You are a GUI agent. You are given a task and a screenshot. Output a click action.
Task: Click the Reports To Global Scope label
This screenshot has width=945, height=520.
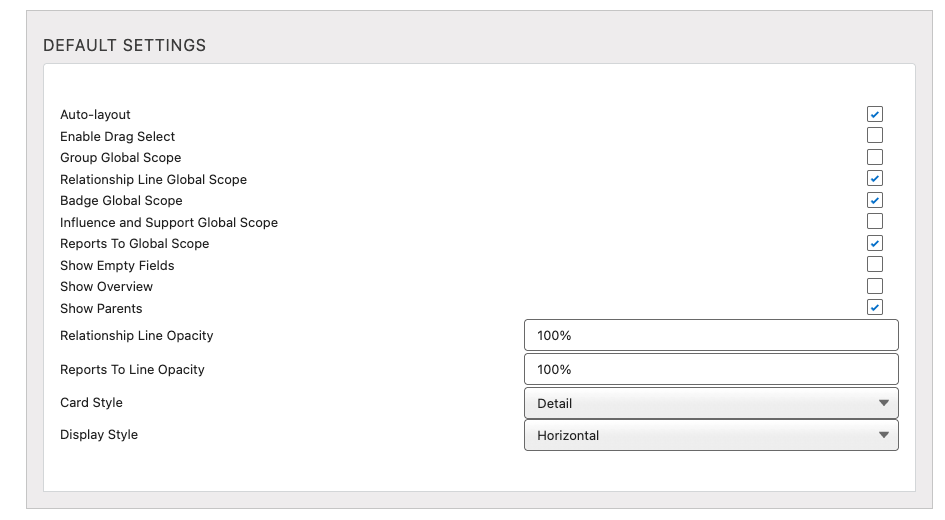134,243
